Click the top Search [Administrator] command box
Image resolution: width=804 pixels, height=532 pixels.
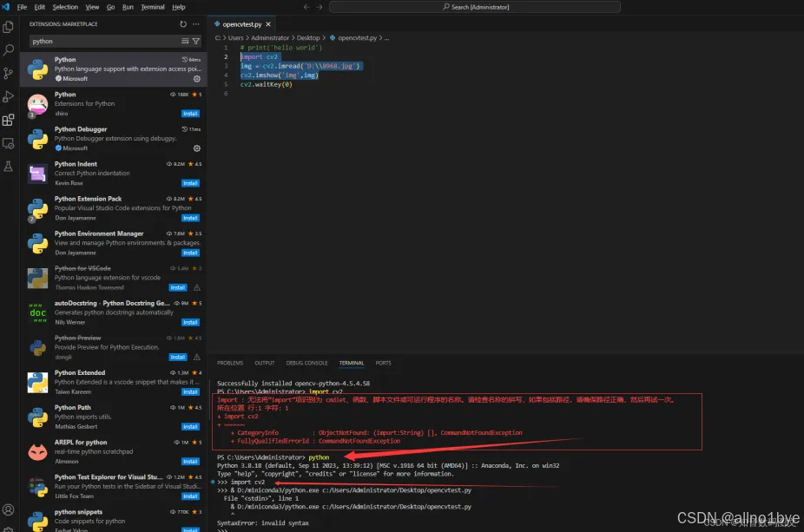[475, 7]
